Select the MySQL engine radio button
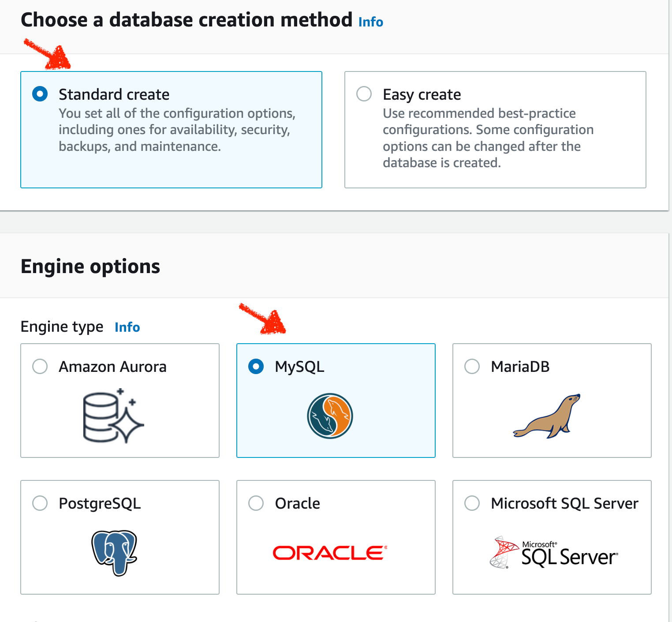 [256, 367]
